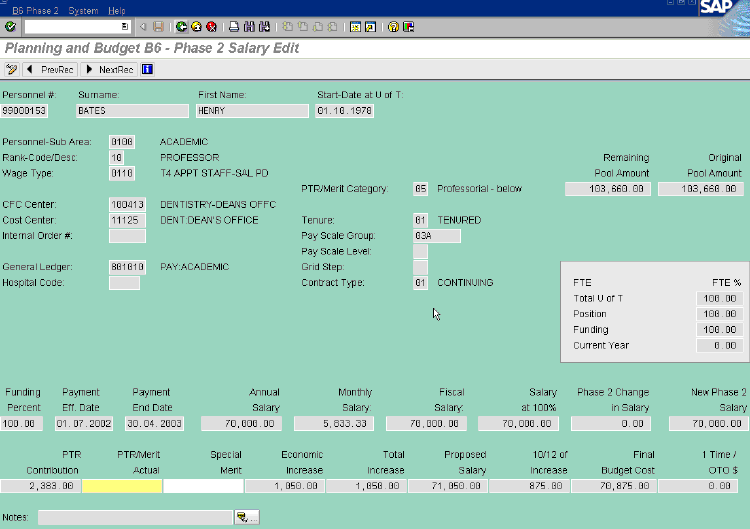Click the Proposed Salary value 71,050.00
This screenshot has height=529, width=750.
tap(447, 486)
